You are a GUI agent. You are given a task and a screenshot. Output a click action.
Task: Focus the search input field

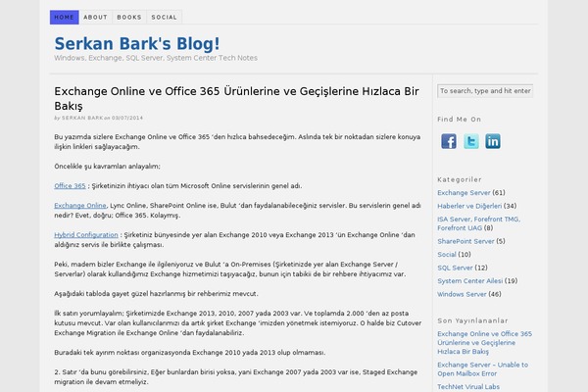coord(485,91)
